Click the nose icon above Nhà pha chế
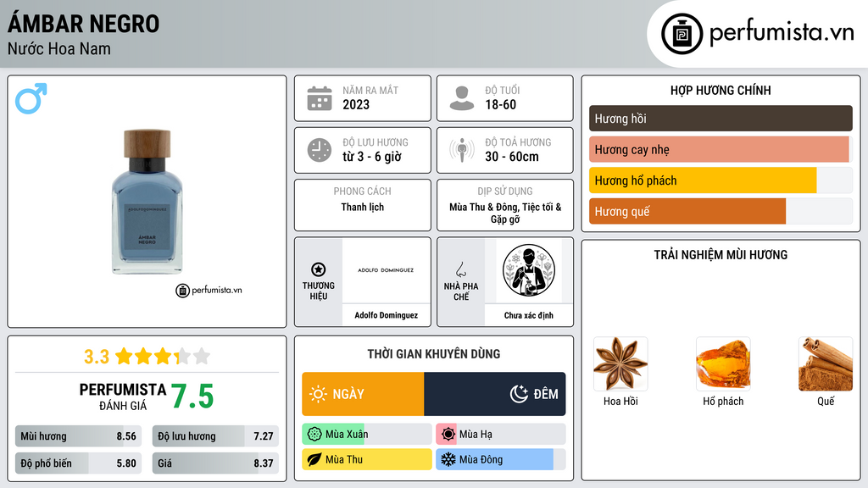Viewport: 868px width, 488px height. pos(461,269)
